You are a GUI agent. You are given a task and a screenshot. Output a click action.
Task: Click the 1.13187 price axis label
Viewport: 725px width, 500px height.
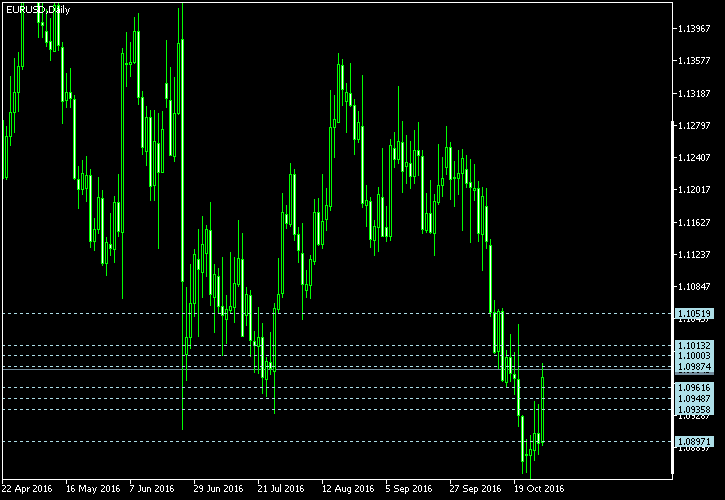694,93
